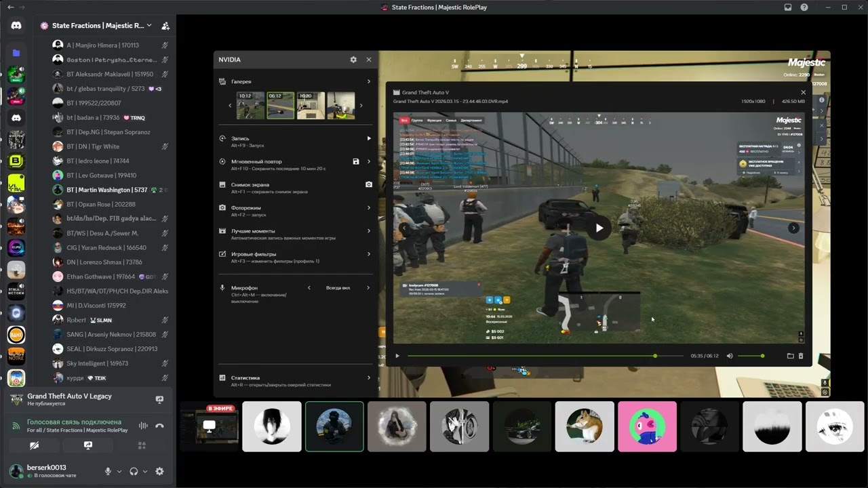This screenshot has width=868, height=488.
Task: Stream Grand Theft Auto V Legacy icon
Action: point(159,400)
